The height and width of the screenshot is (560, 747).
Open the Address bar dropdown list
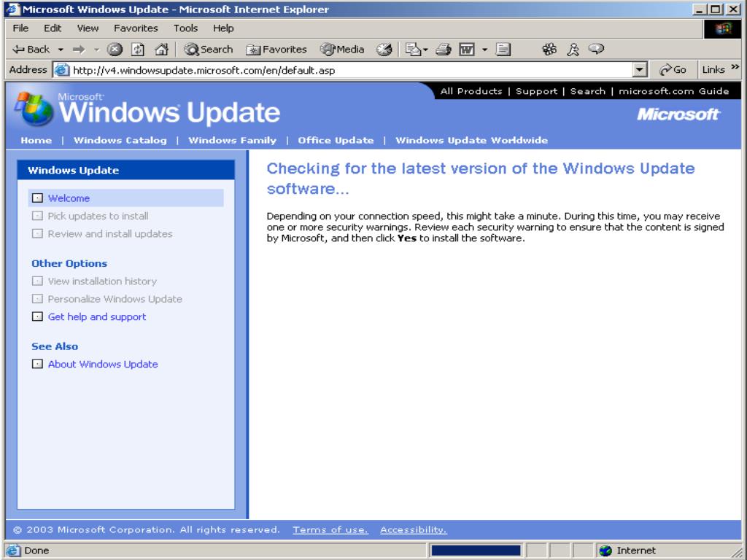click(x=640, y=70)
